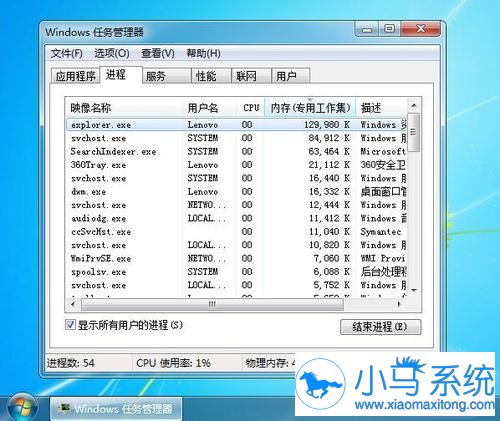Switch to the 应用程序 tab
This screenshot has width=500, height=421.
coord(76,76)
